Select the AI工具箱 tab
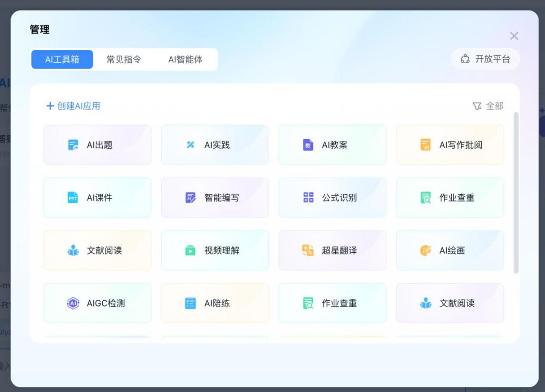545x392 pixels. click(62, 59)
